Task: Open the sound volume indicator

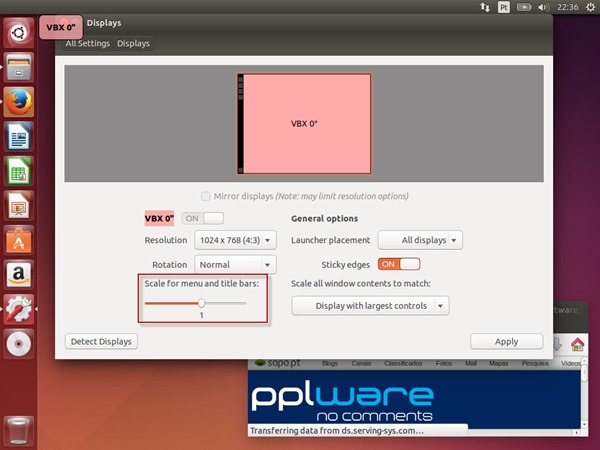Action: 543,7
